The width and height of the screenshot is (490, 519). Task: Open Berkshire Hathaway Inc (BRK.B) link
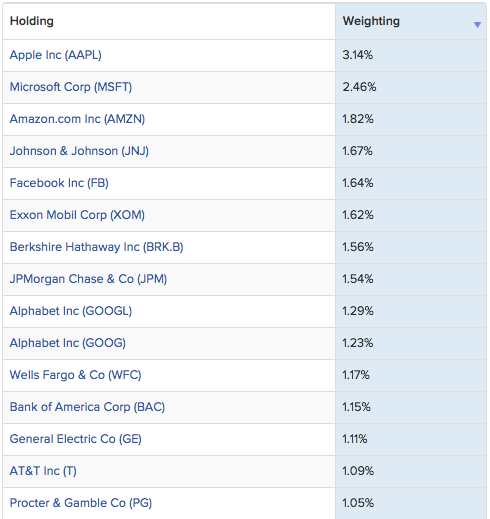pos(96,247)
